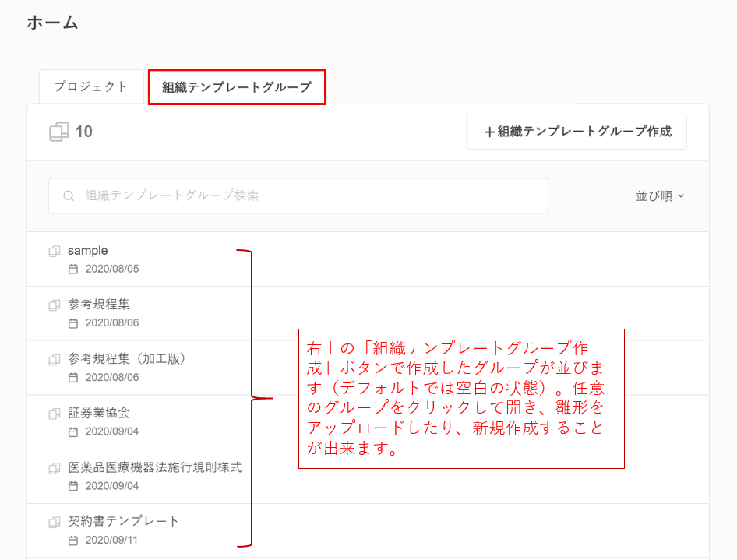This screenshot has height=560, width=737.
Task: Click the group icon beside 参考規程集（加工版）
Action: tap(55, 360)
